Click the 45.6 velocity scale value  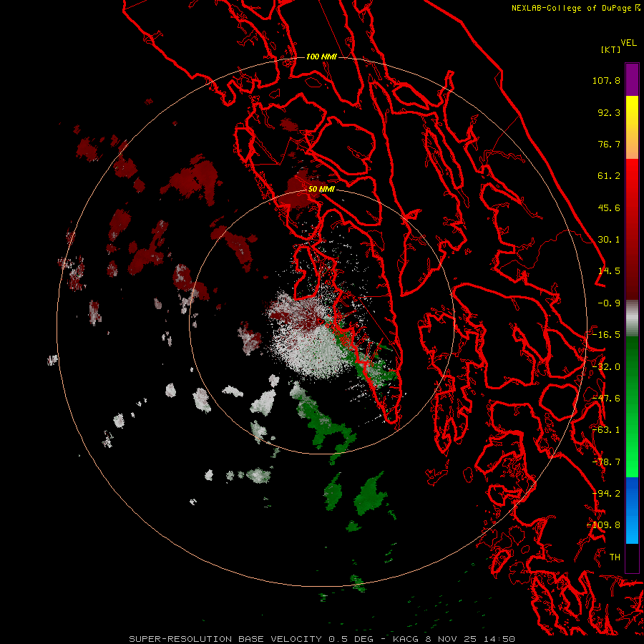[x=609, y=208]
